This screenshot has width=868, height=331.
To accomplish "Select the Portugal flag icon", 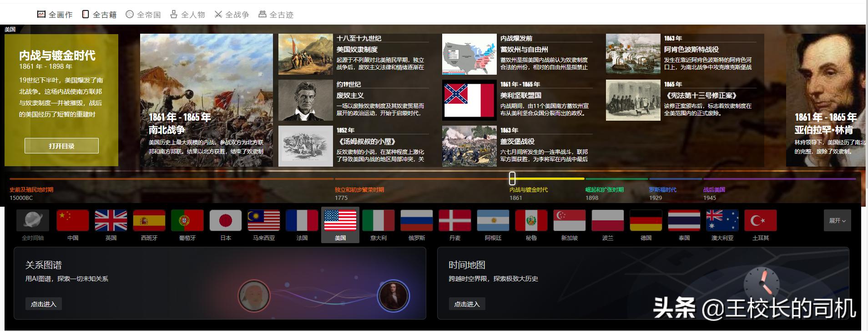I will 187,221.
